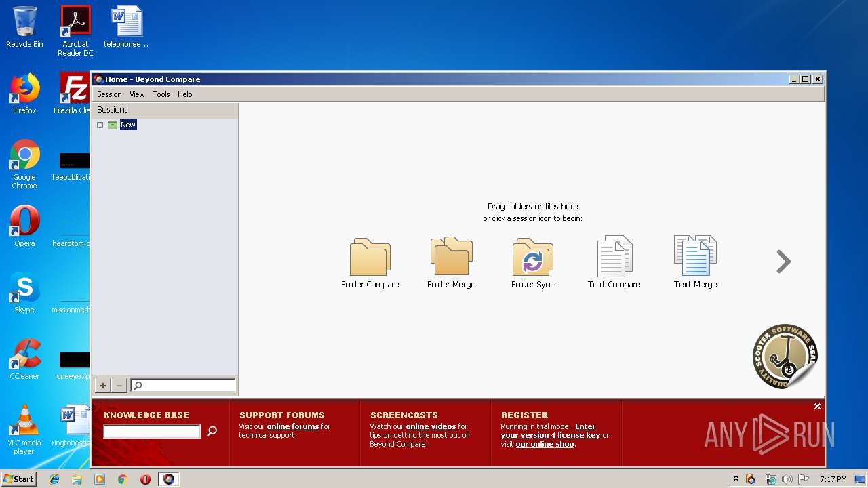The image size is (868, 488).
Task: Open the telephonee Word document icon
Action: (x=126, y=27)
